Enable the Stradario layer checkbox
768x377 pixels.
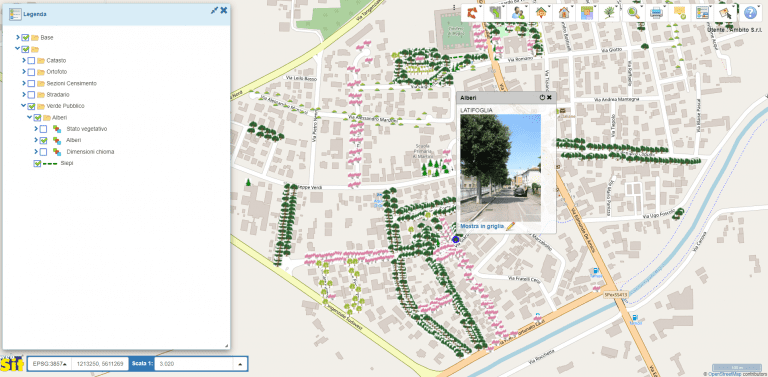point(31,94)
